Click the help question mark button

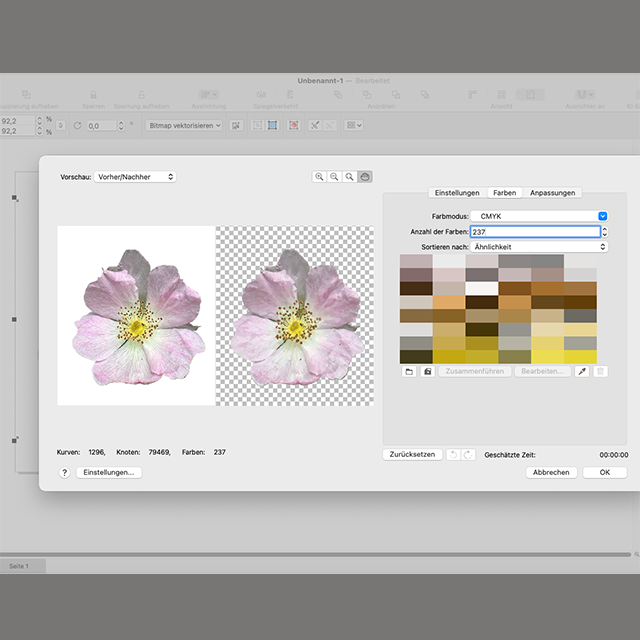click(65, 473)
